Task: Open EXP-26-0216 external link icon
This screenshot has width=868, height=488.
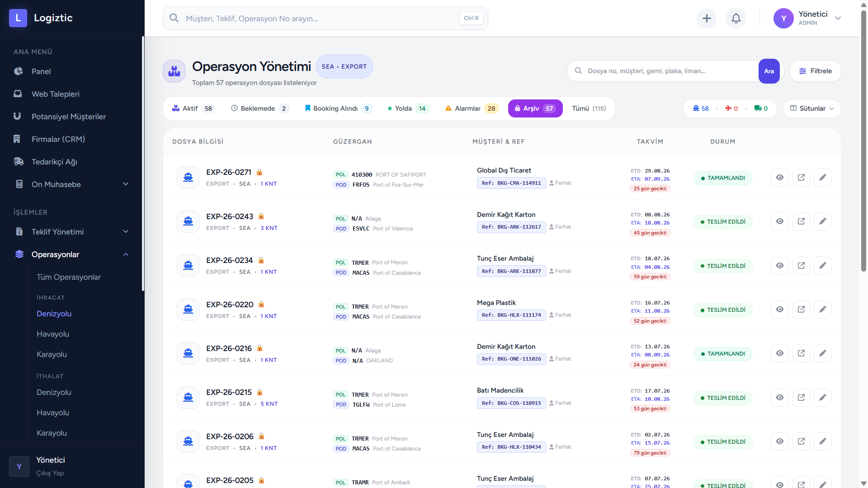Action: tap(801, 353)
